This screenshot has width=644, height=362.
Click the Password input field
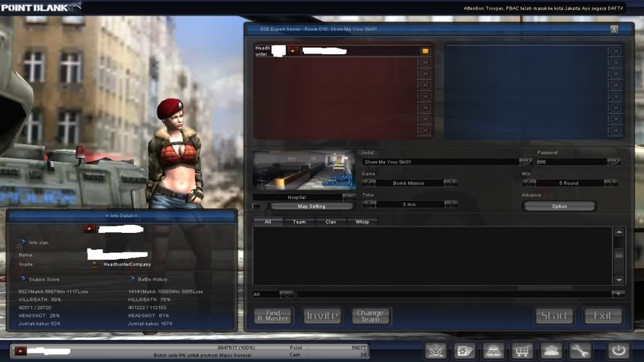coord(572,162)
